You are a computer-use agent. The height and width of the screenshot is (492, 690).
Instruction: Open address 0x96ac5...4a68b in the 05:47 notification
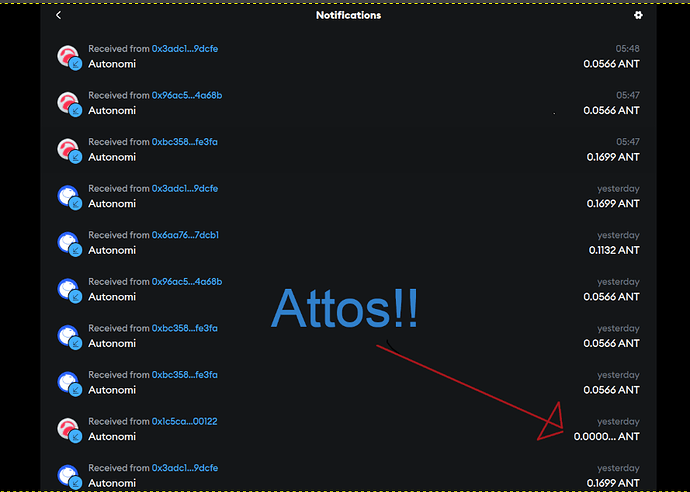click(x=187, y=95)
